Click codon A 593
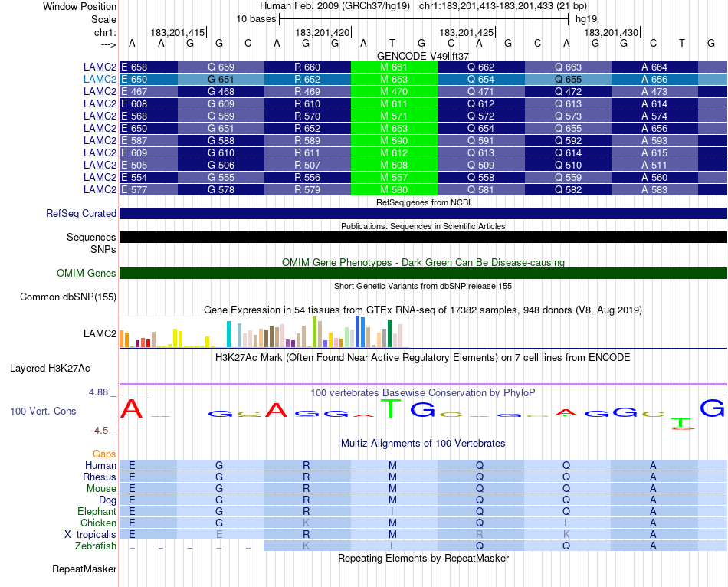728x587 pixels. click(x=654, y=140)
